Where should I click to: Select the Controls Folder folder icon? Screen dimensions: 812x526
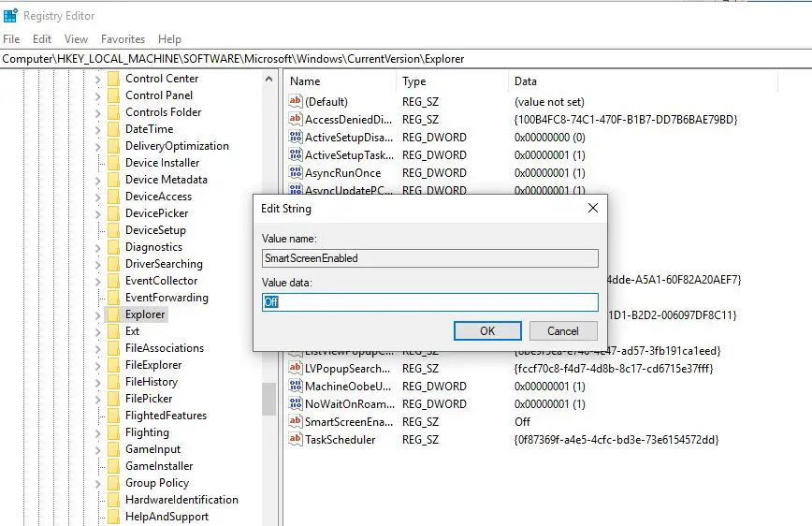click(x=113, y=112)
